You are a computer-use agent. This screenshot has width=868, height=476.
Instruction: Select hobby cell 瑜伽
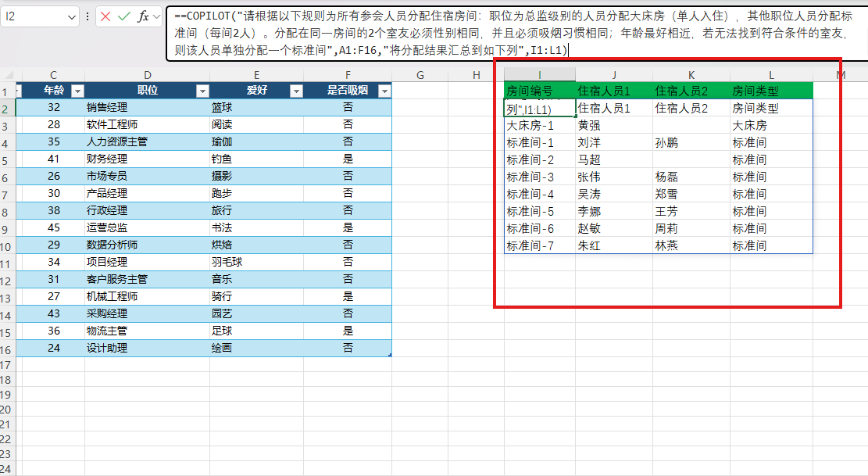(256, 141)
